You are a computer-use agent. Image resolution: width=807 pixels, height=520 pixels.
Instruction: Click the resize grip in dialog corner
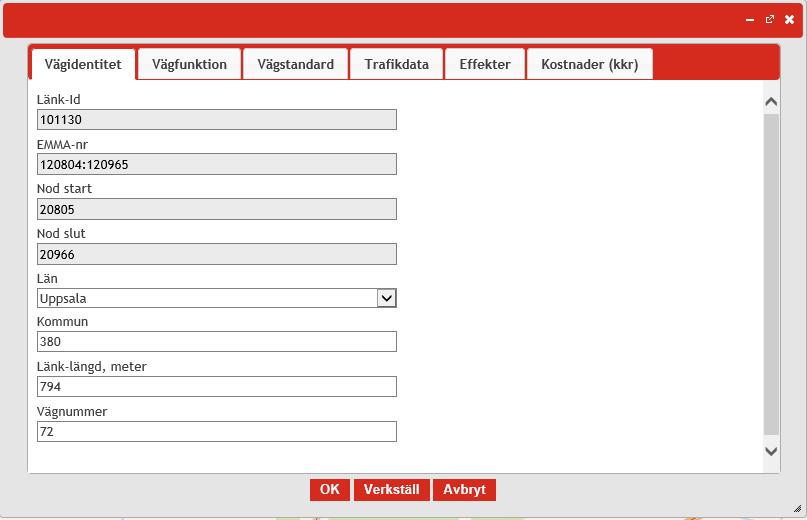798,509
